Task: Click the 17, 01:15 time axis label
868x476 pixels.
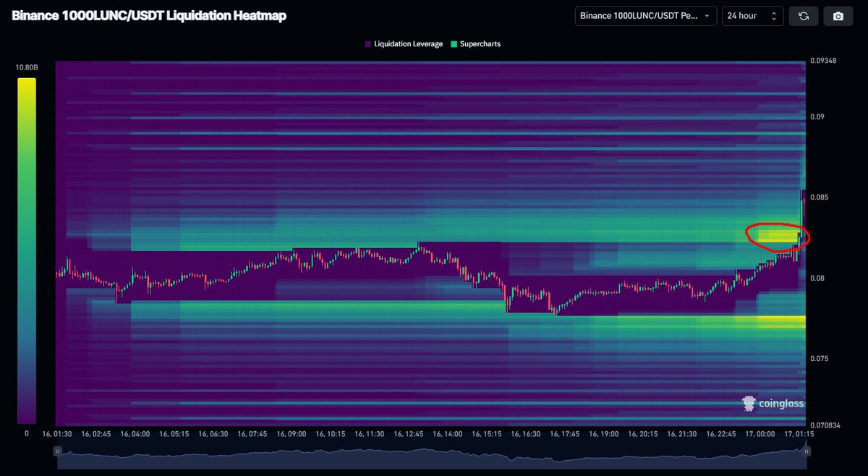Action: 799,434
